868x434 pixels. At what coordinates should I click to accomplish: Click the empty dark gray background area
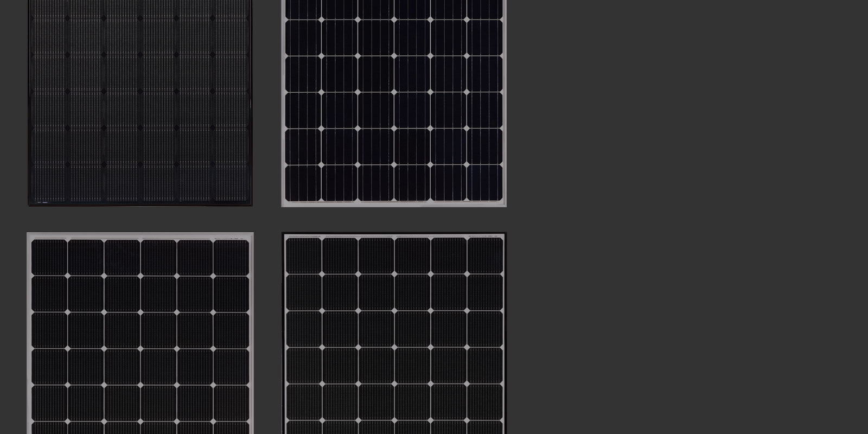[684, 217]
